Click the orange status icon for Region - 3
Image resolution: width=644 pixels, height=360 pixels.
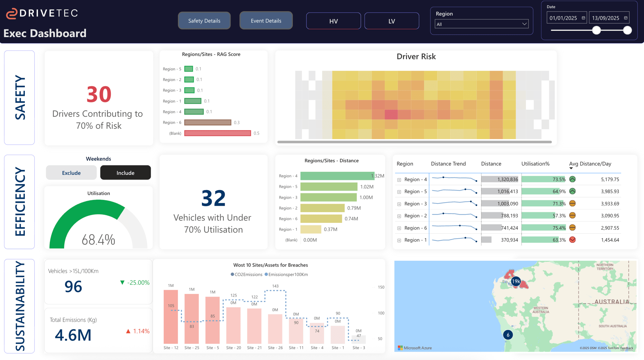572,204
